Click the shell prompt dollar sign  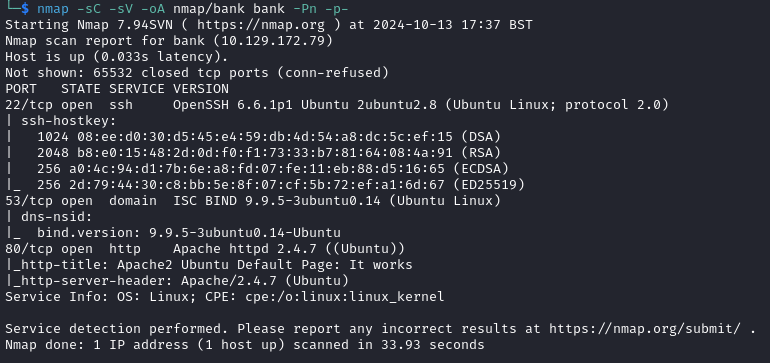coord(25,9)
